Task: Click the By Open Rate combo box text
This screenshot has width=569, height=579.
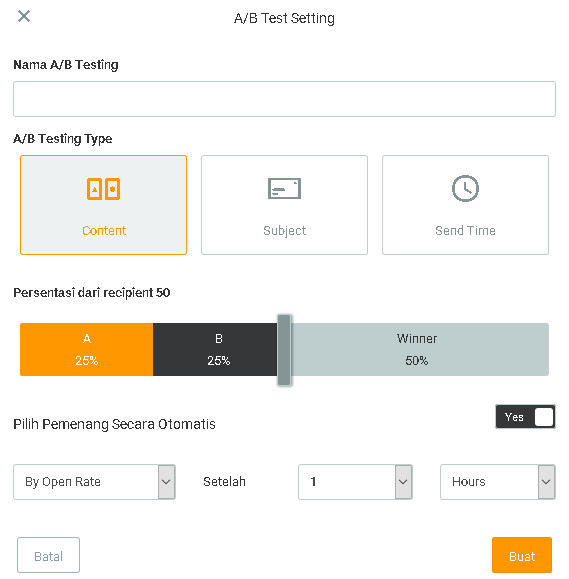Action: click(x=63, y=482)
